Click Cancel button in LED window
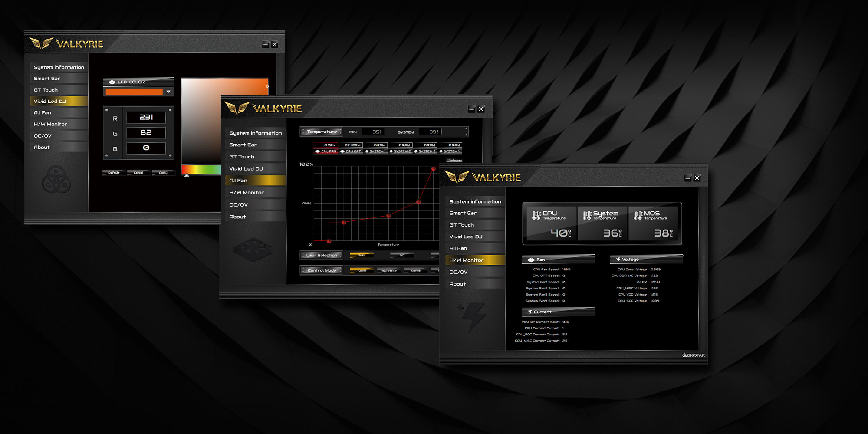Viewport: 868px width, 434px height. coord(138,173)
